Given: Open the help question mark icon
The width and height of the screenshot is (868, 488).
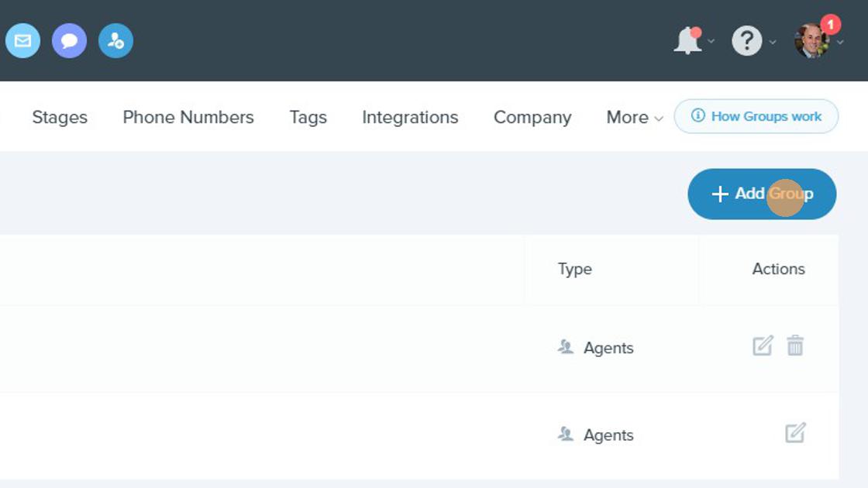Looking at the screenshot, I should tap(747, 41).
